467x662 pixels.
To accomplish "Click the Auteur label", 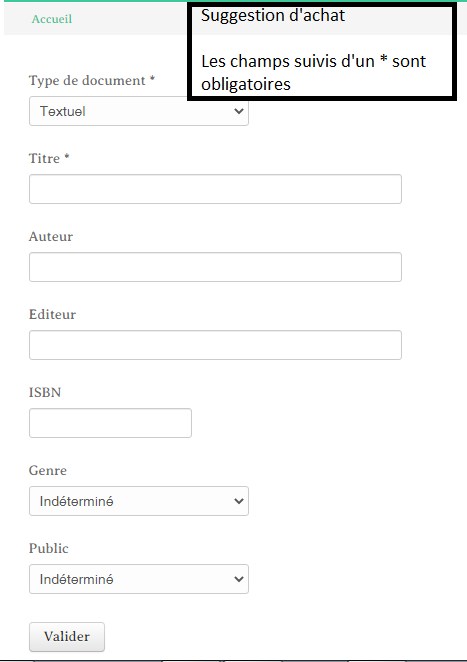I will point(51,236).
